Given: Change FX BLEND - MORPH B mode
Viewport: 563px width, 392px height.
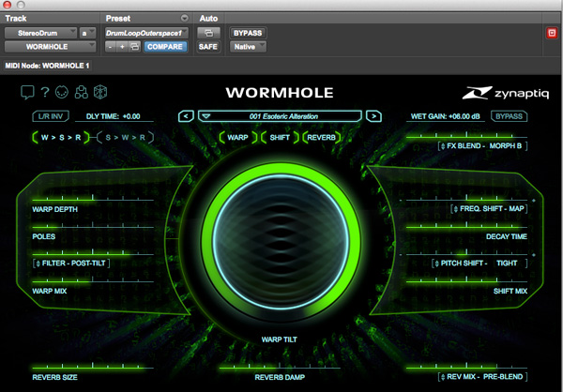Looking at the screenshot, I should (482, 146).
